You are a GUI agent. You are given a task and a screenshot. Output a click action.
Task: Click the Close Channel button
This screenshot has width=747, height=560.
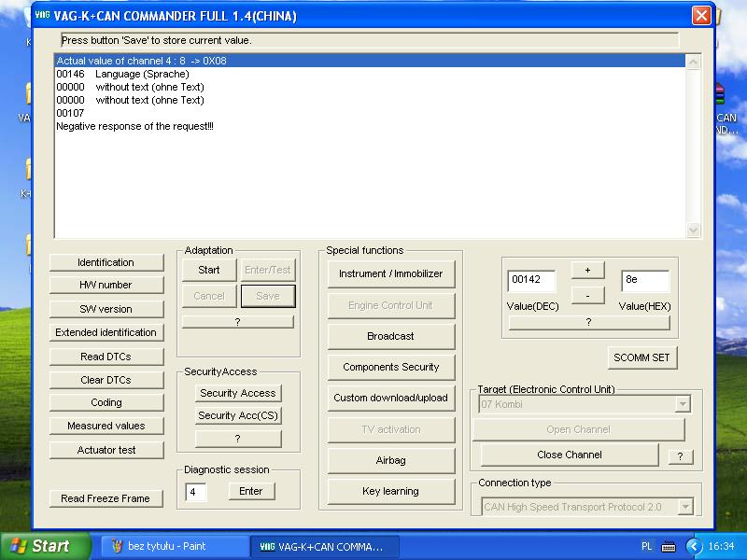click(x=570, y=455)
